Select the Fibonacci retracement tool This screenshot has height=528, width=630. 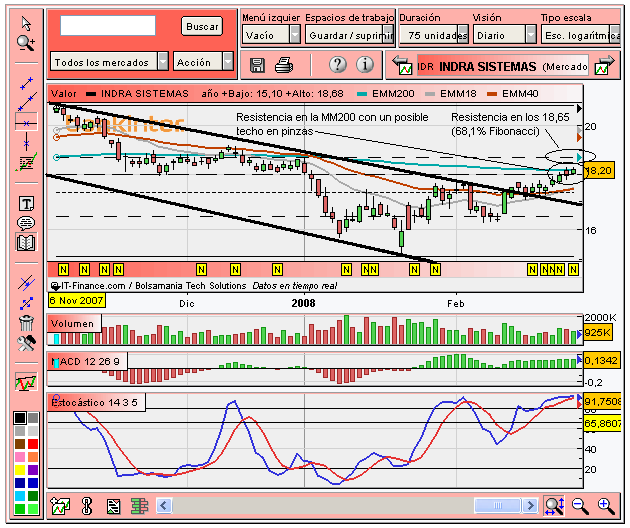[26, 162]
